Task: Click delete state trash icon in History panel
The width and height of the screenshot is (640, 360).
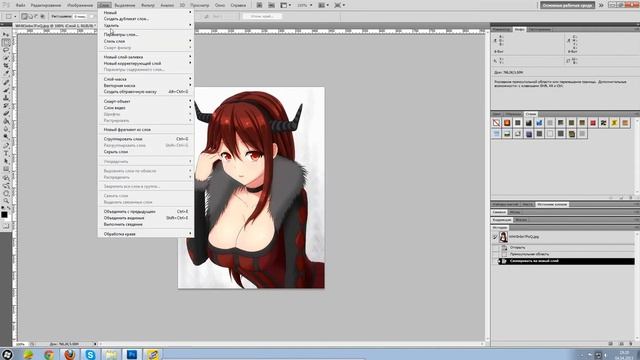Action: tap(631, 344)
